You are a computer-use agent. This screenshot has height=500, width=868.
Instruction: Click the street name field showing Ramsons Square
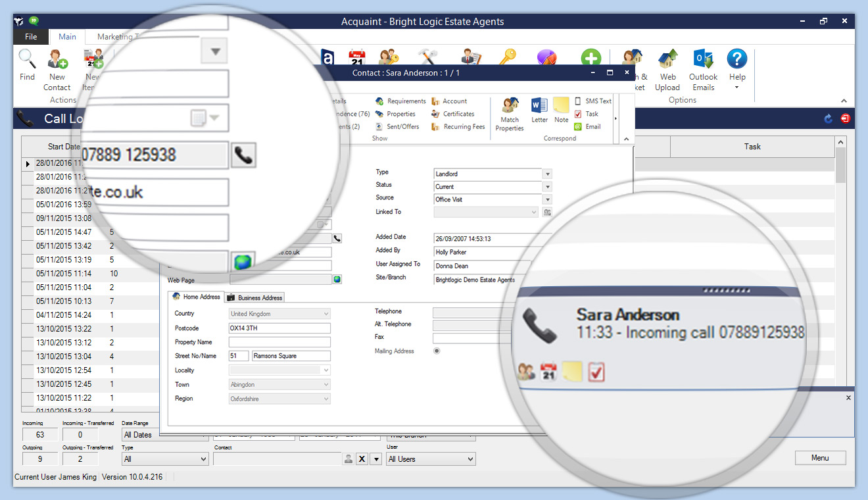[x=291, y=356]
